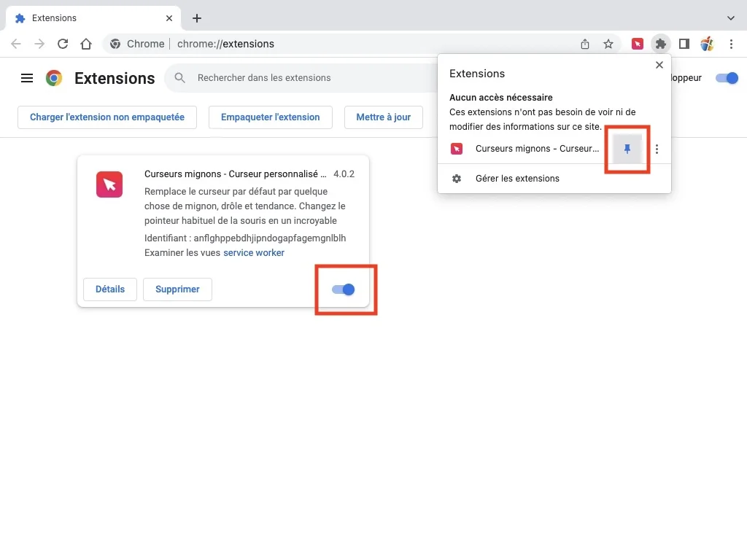This screenshot has width=747, height=560.
Task: Share the current page
Action: click(584, 44)
